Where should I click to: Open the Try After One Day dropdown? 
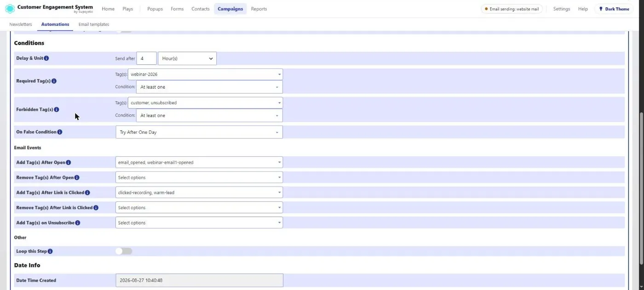[x=199, y=132]
